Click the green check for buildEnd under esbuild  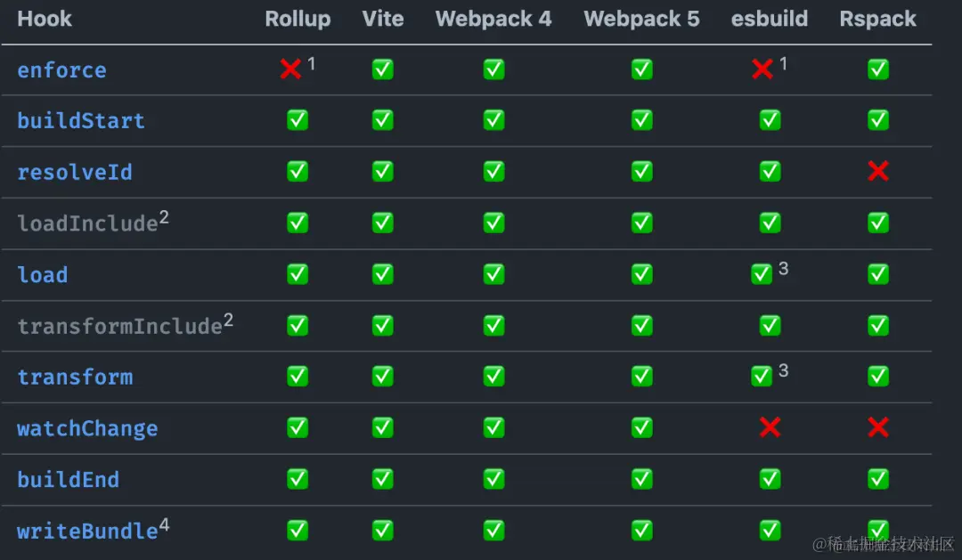tap(770, 478)
